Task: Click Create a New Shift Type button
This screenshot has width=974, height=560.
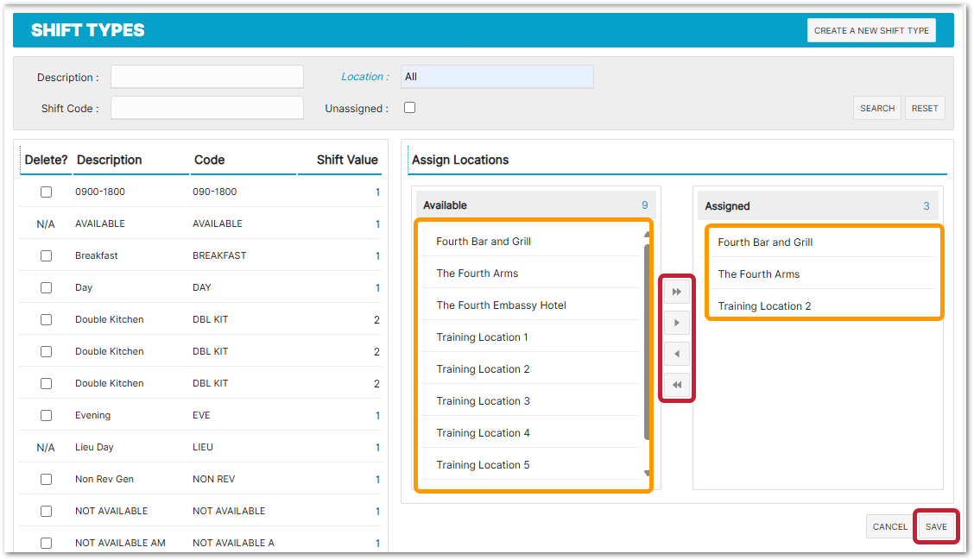Action: click(871, 30)
